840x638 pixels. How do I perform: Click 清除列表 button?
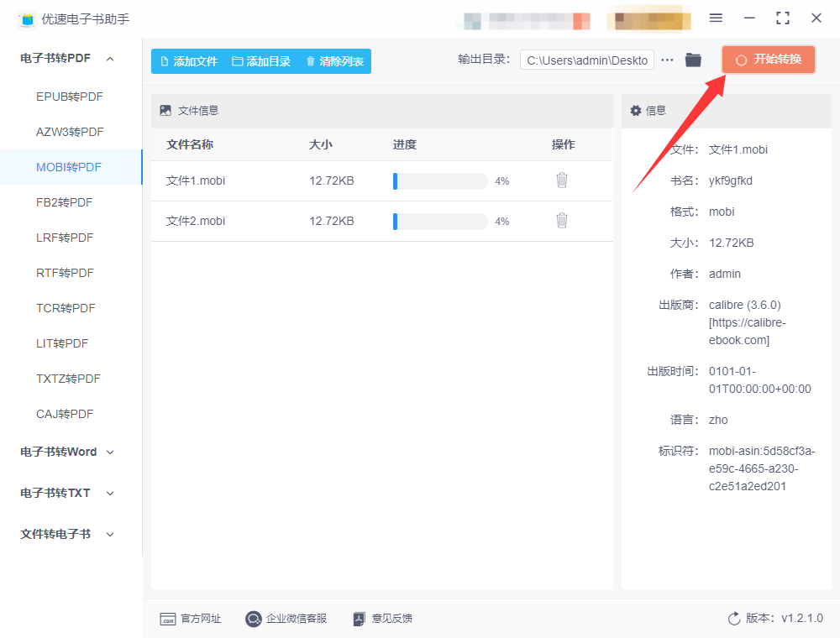click(335, 61)
